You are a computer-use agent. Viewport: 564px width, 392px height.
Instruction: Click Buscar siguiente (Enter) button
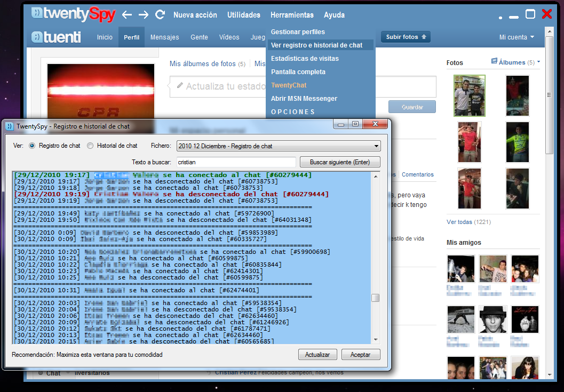(340, 162)
